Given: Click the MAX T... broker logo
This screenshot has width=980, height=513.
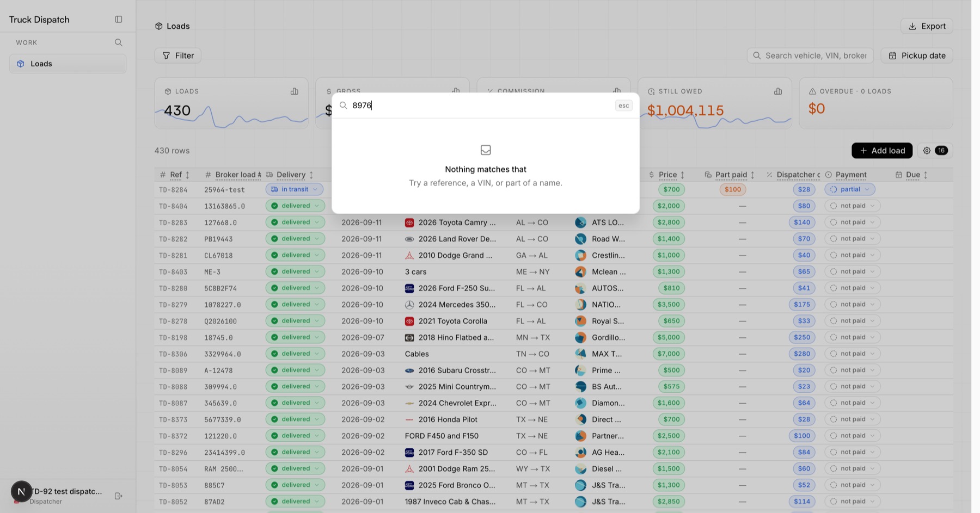Looking at the screenshot, I should (x=581, y=354).
